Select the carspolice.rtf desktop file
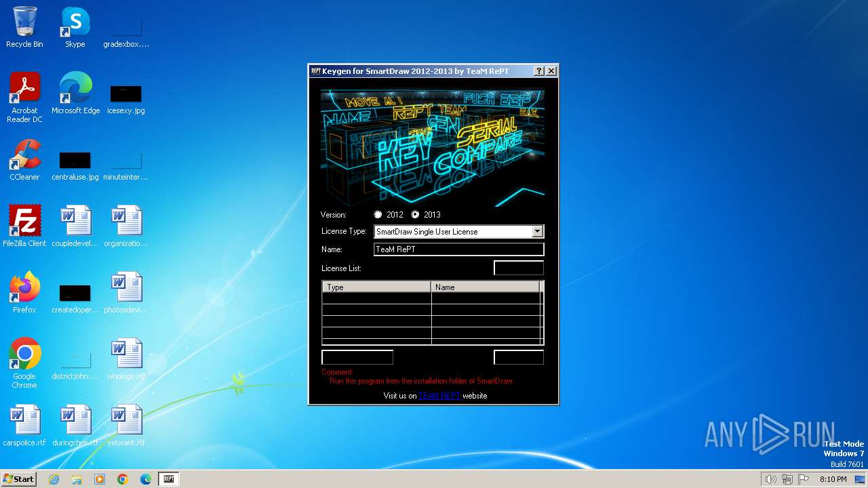The height and width of the screenshot is (488, 868). [24, 426]
